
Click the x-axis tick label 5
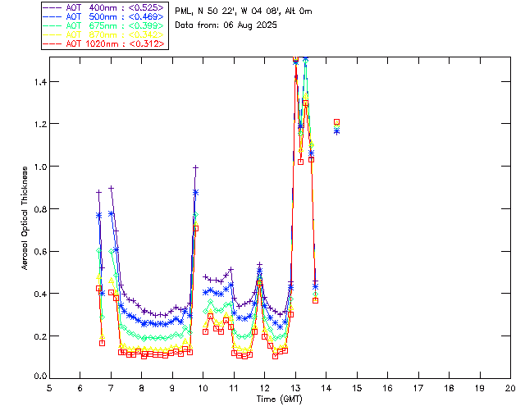pyautogui.click(x=49, y=388)
